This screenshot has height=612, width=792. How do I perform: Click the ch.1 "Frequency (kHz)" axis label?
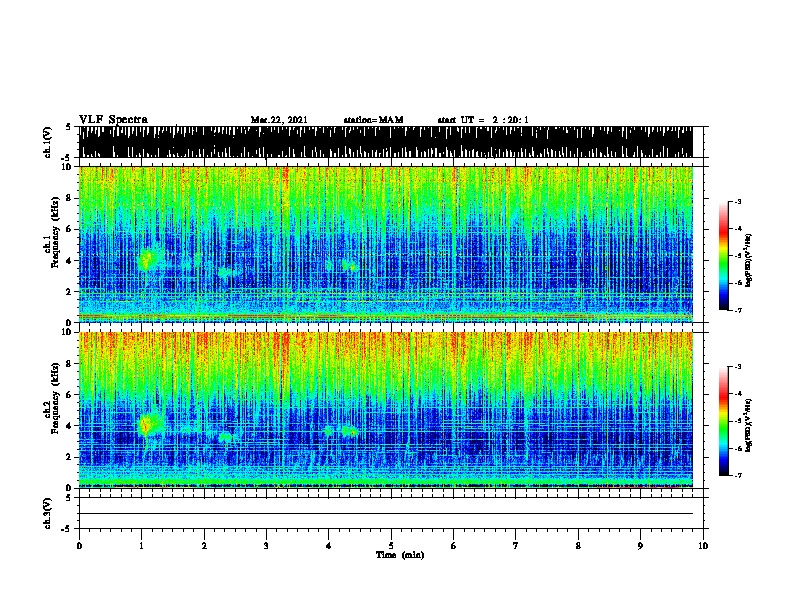(55, 232)
